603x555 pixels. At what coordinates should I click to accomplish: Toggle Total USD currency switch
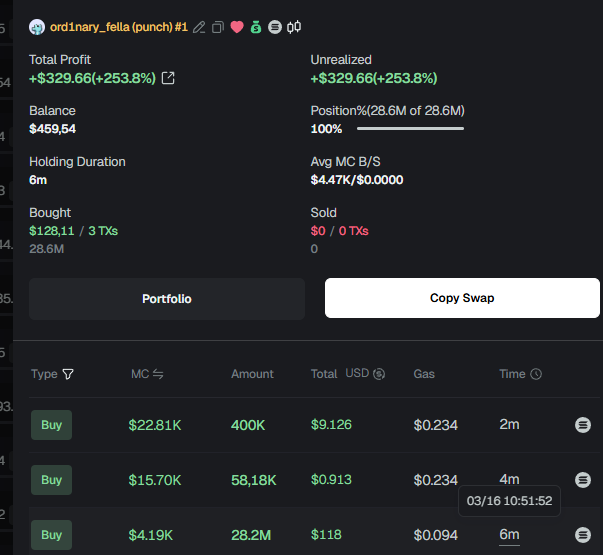(365, 373)
